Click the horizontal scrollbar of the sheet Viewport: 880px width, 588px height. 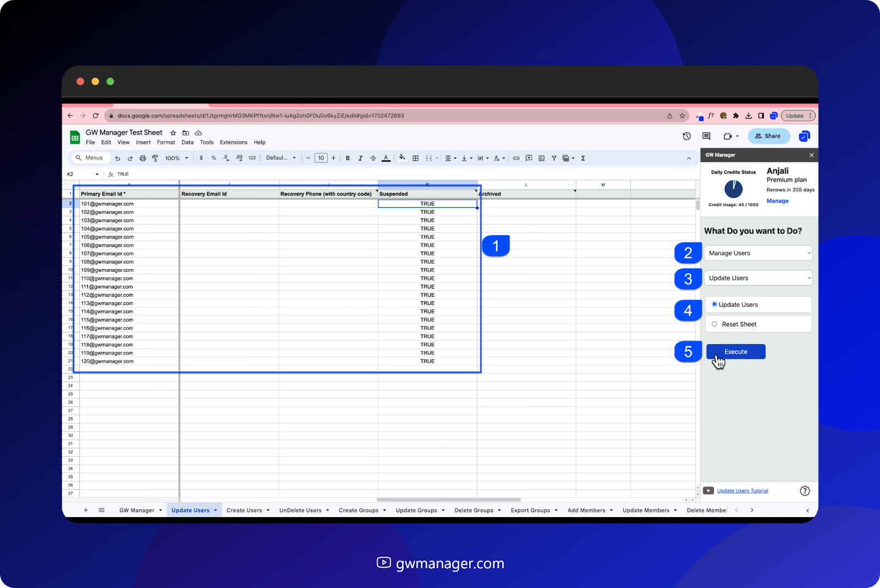tap(448, 500)
